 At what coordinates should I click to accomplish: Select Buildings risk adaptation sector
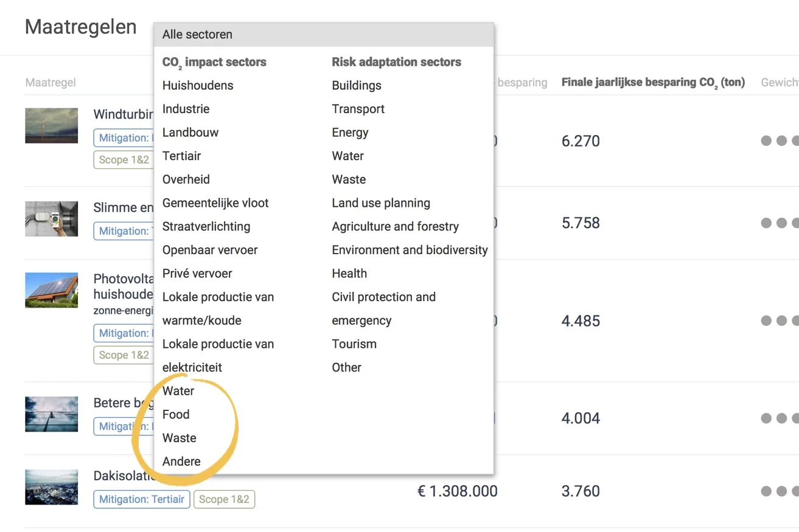point(357,86)
